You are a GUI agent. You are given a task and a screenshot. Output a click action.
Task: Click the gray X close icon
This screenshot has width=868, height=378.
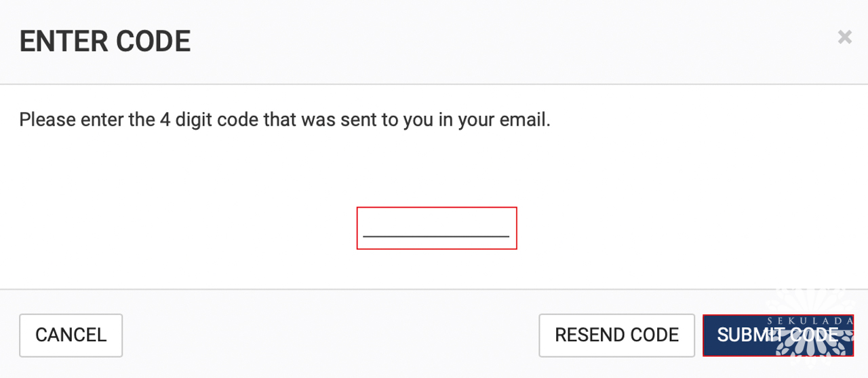pos(844,37)
